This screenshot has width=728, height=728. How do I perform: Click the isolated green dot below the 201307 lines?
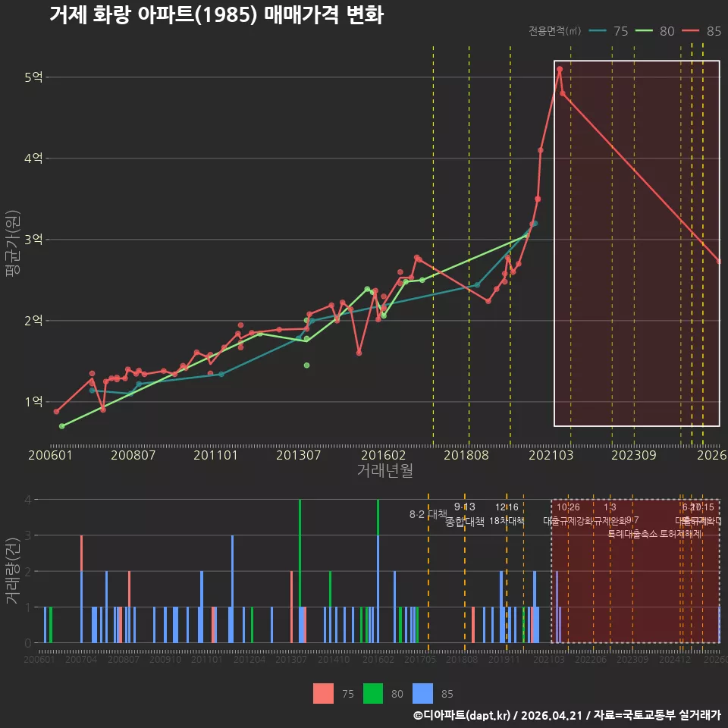point(306,366)
